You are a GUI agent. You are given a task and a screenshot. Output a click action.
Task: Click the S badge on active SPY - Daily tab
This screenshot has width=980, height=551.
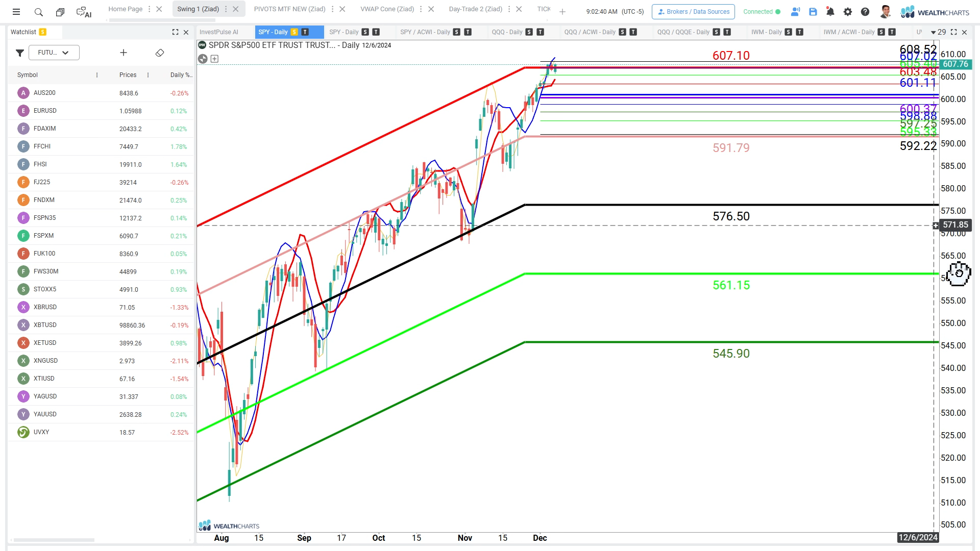coord(294,32)
